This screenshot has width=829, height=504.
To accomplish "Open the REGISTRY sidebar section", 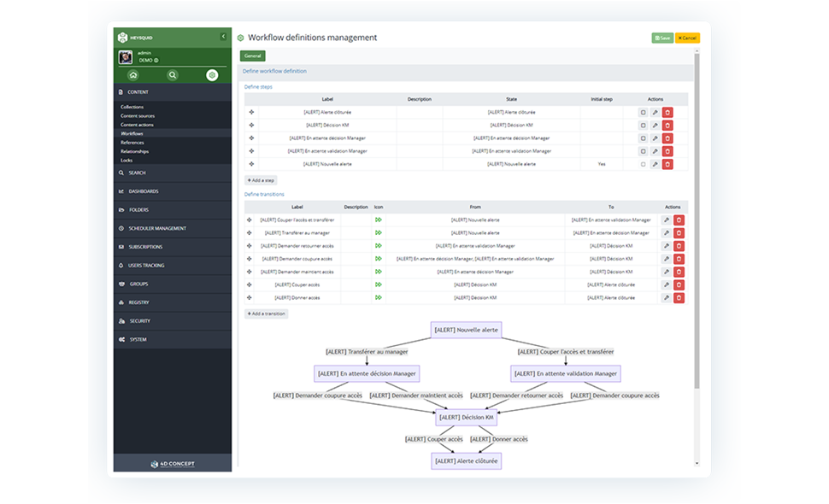I will click(x=173, y=302).
